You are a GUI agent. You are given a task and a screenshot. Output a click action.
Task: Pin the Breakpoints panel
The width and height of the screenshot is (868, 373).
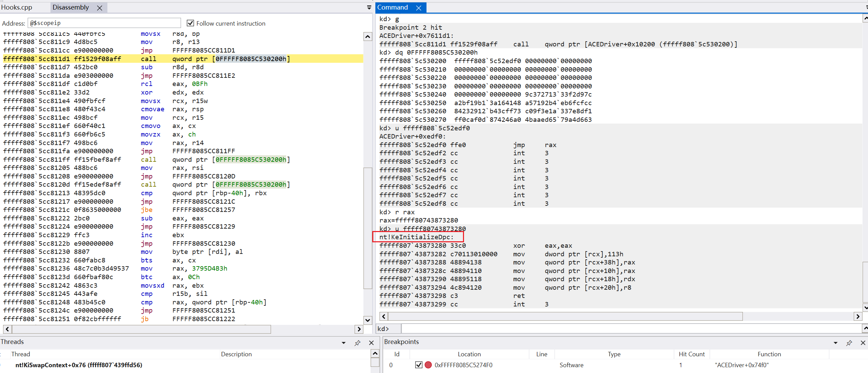tap(849, 343)
